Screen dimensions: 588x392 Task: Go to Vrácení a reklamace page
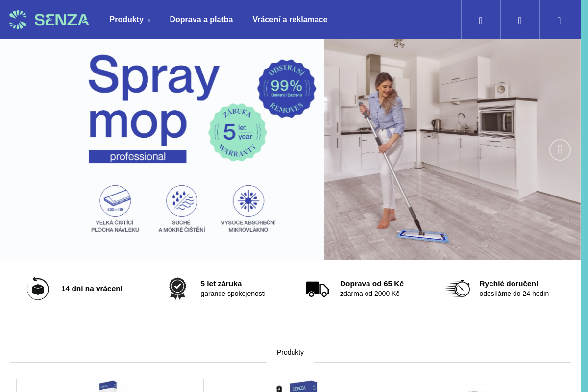point(290,20)
